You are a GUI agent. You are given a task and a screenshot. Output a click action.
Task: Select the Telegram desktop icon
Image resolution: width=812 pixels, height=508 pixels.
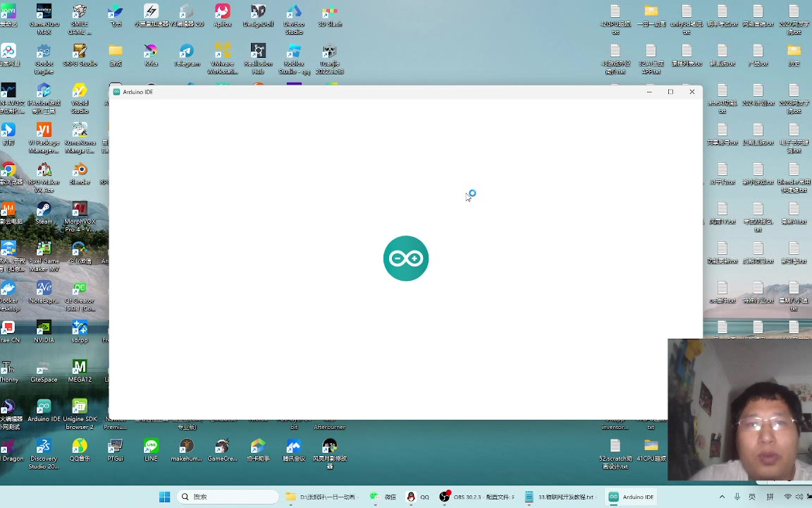(186, 55)
